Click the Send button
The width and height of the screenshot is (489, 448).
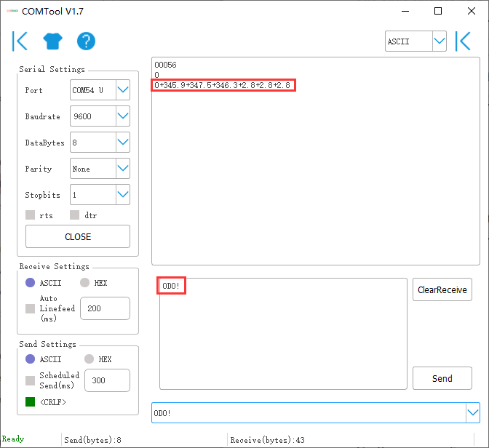pos(442,378)
